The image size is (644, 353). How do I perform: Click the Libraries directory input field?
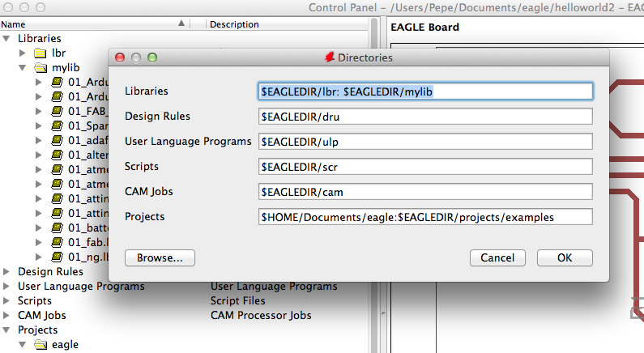425,91
